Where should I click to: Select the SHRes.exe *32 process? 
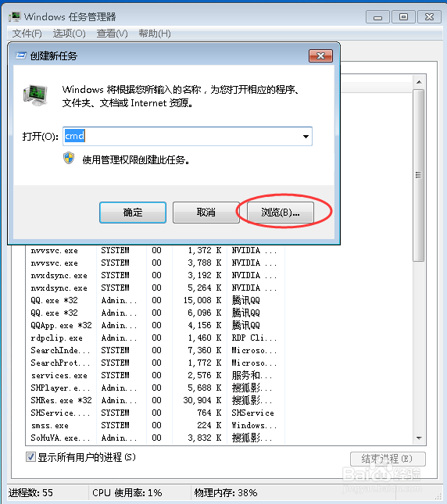pyautogui.click(x=155, y=400)
